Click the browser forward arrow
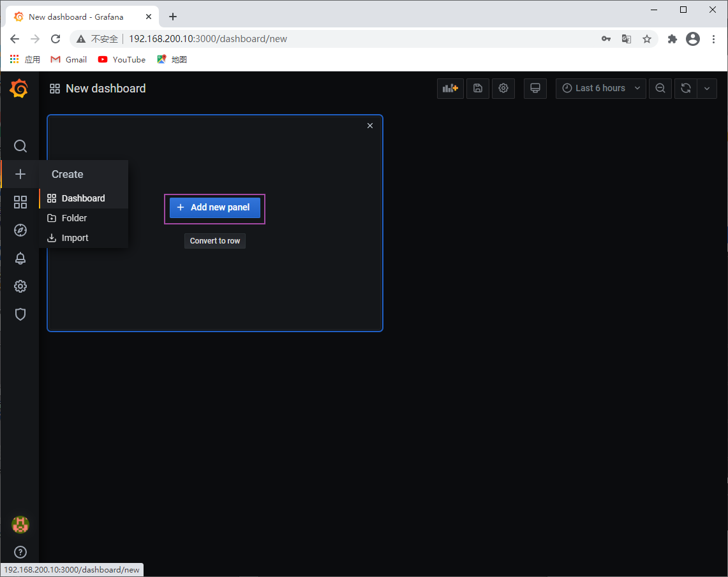This screenshot has height=577, width=728. [x=35, y=39]
